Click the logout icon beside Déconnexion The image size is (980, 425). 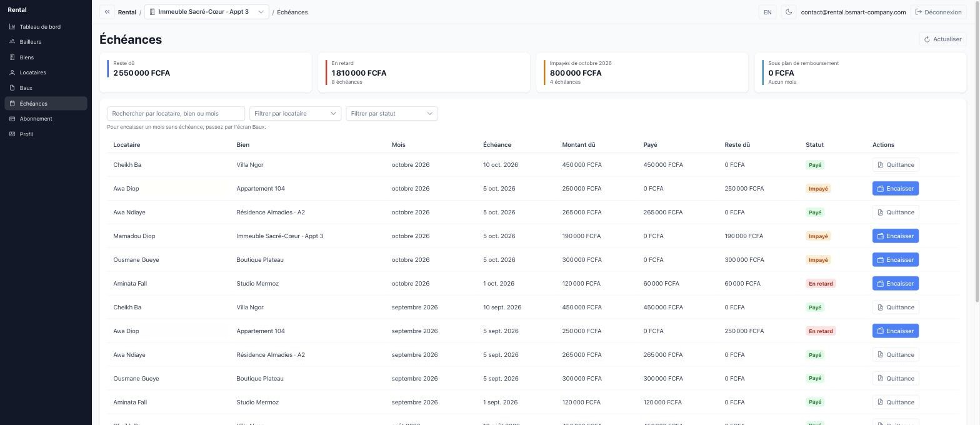(x=919, y=12)
